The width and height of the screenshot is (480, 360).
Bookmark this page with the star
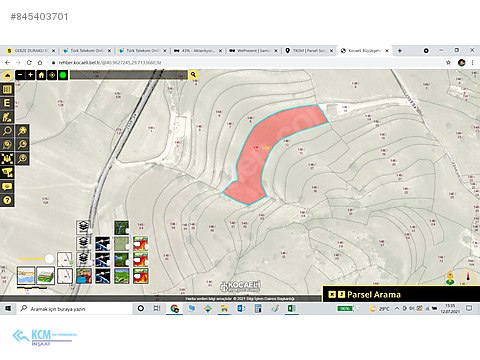click(x=448, y=62)
